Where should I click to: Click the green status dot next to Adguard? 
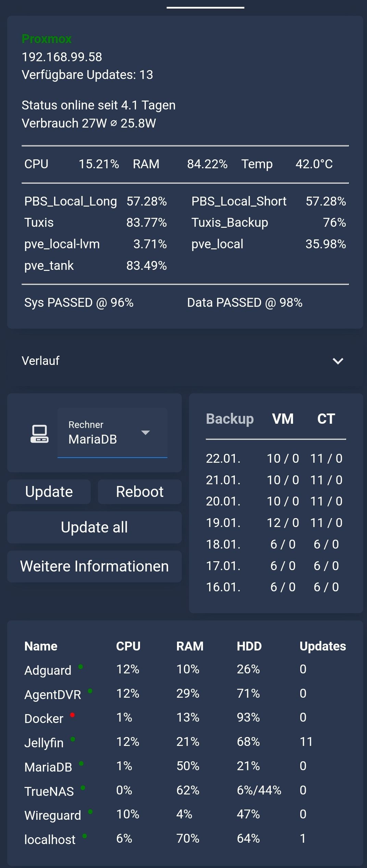coord(80,666)
